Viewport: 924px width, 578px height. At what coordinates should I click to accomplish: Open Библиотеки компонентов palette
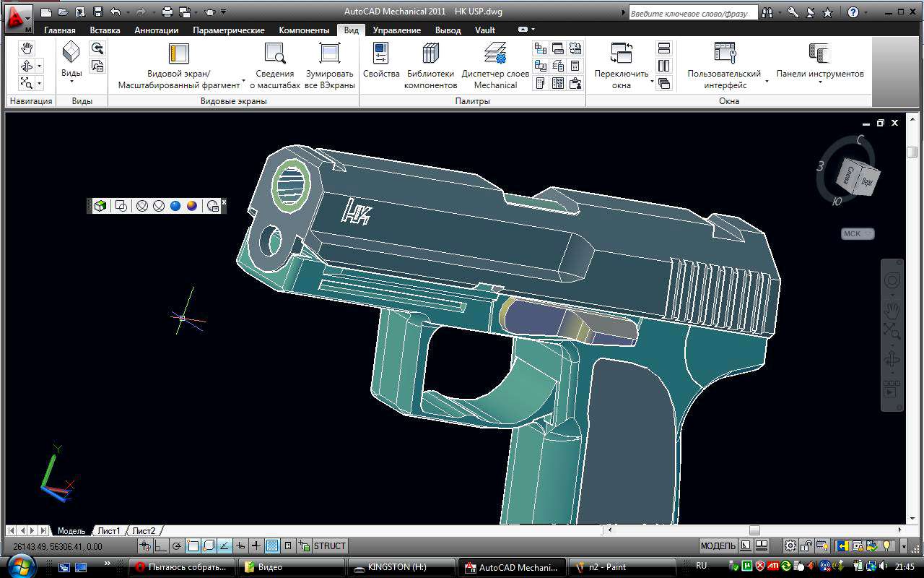431,65
